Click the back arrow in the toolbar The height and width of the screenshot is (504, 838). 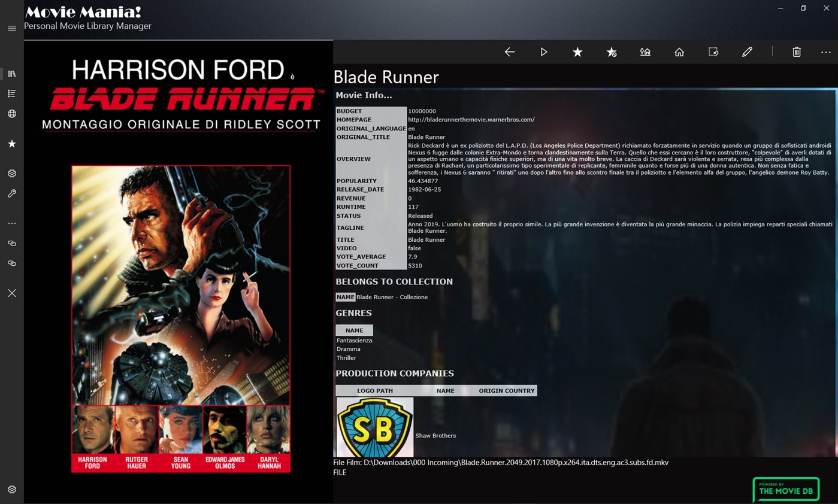coord(510,52)
